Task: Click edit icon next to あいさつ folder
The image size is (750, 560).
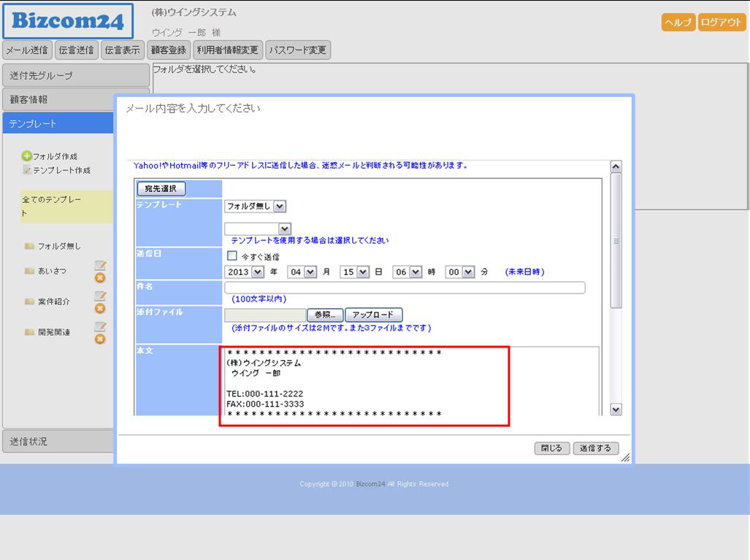Action: (101, 266)
